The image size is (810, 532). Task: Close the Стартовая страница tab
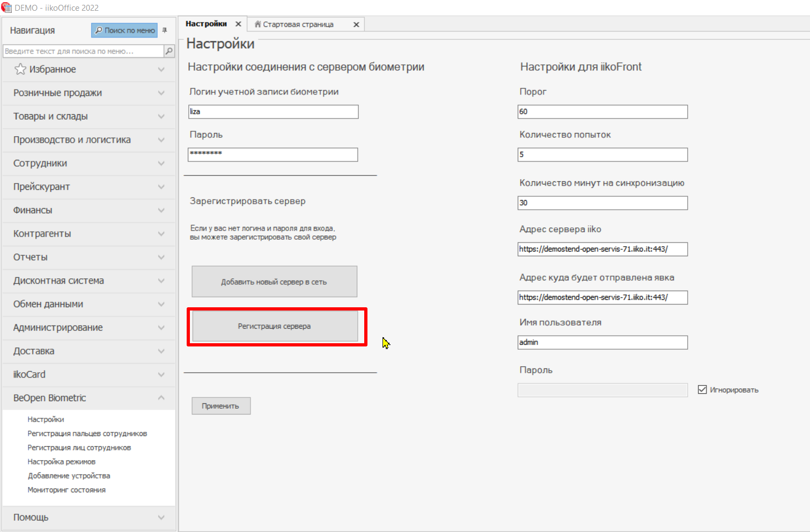click(x=356, y=25)
